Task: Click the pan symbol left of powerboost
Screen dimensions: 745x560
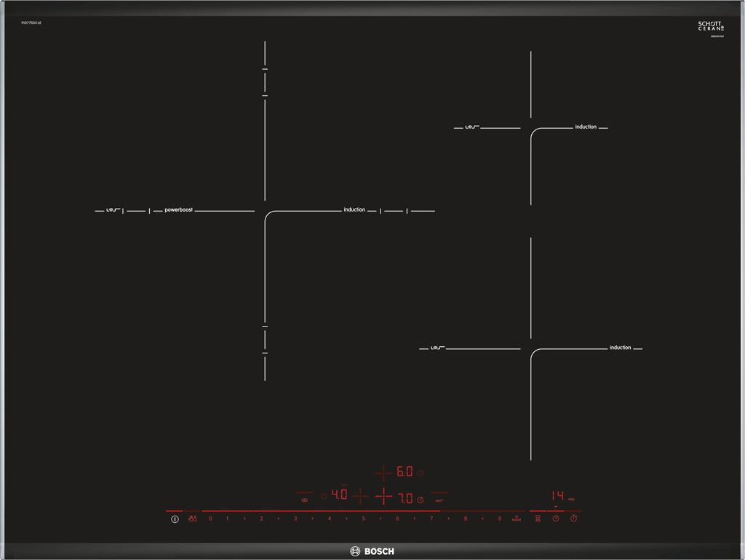Action: (113, 209)
